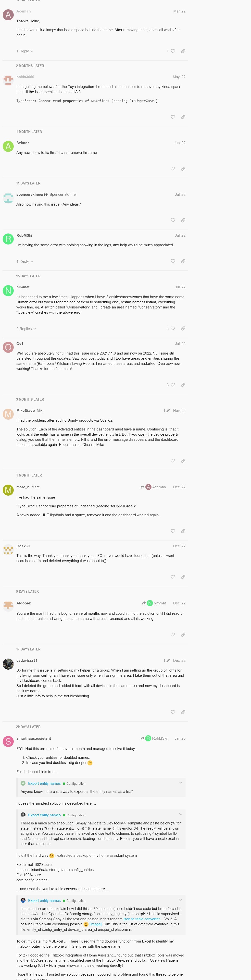Open the Export entity names quote by Aceman
251x980 pixels.
(x=44, y=783)
